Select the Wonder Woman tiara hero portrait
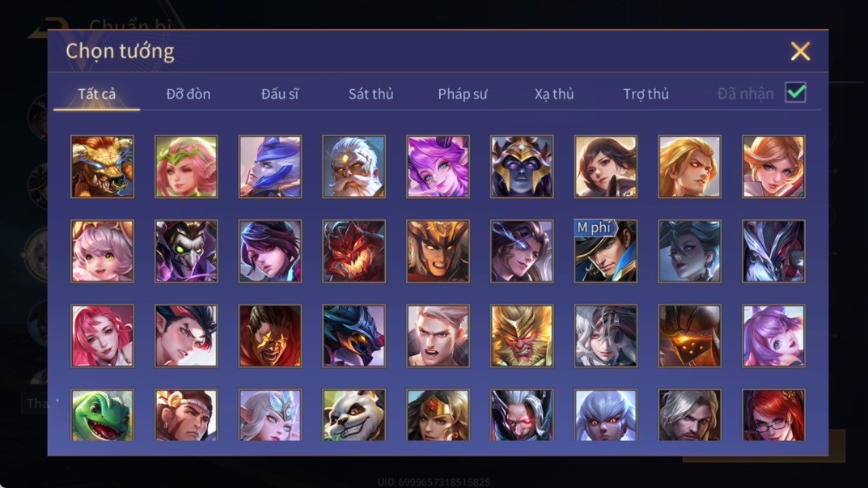Viewport: 868px width, 488px height. click(x=438, y=415)
